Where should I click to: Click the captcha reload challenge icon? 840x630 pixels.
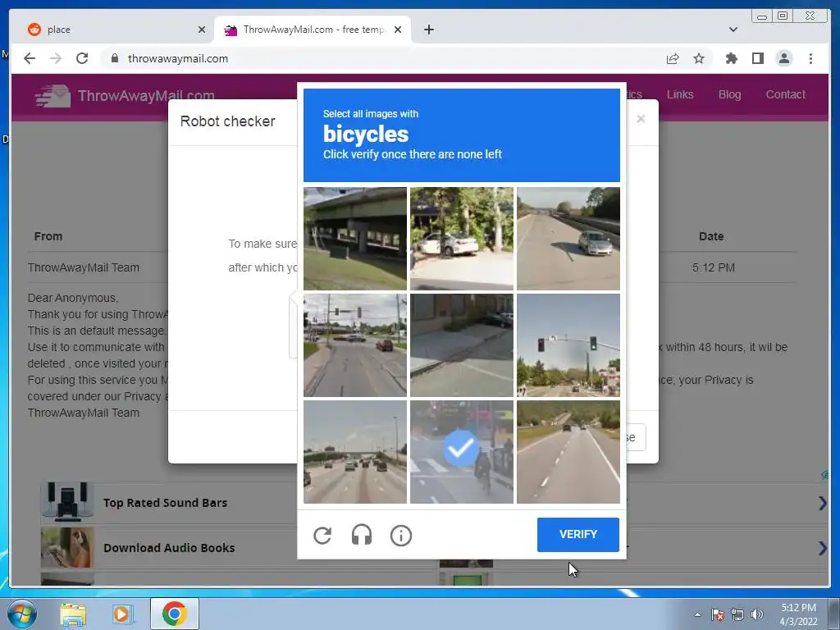click(322, 535)
